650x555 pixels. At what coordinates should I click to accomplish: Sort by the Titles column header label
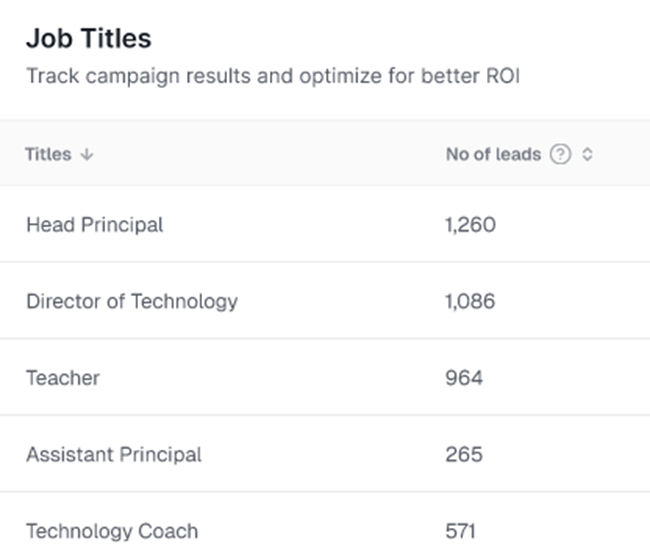coord(48,155)
